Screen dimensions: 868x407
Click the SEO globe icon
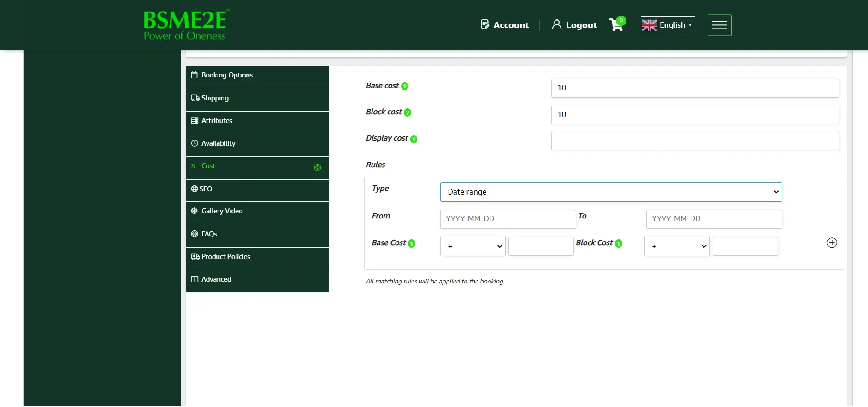click(x=195, y=189)
